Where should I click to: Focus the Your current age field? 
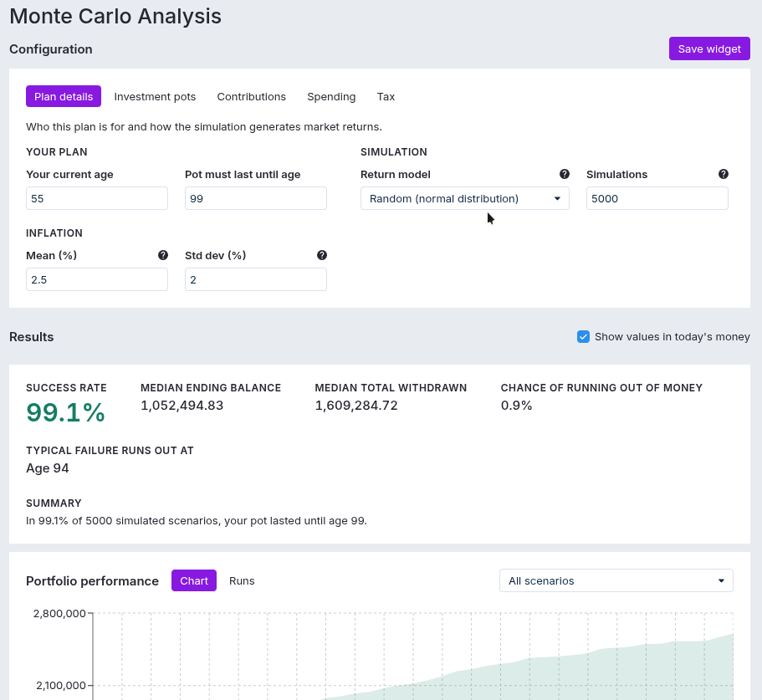pos(97,198)
